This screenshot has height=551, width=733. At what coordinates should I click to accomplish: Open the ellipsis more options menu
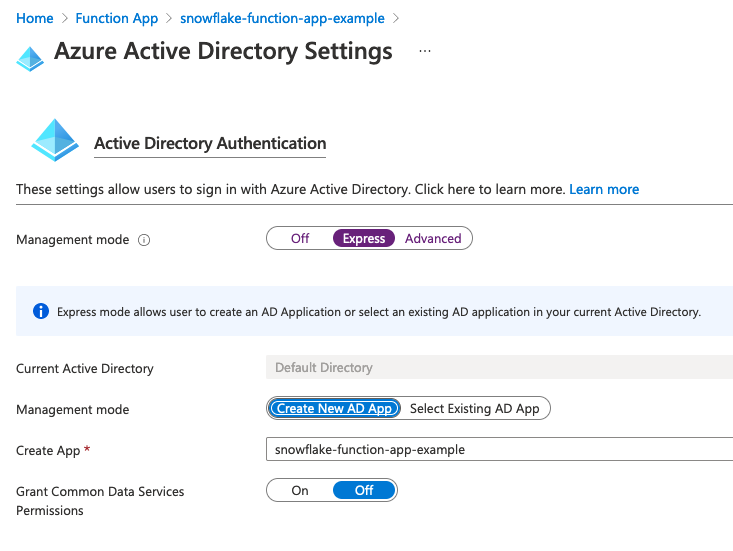point(425,51)
